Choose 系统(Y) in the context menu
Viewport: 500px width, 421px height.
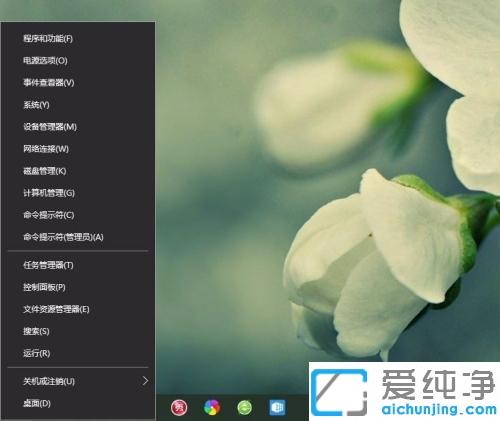click(x=78, y=105)
